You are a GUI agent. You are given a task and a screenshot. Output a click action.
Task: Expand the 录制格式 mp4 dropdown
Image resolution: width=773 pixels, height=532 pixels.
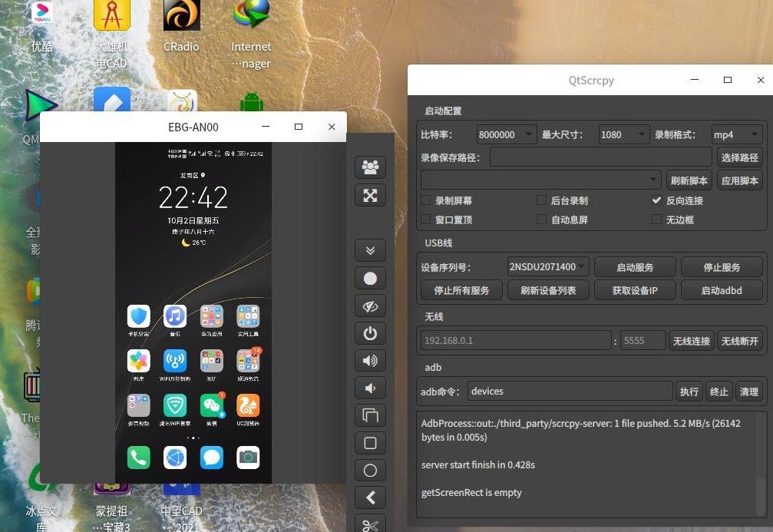[736, 134]
